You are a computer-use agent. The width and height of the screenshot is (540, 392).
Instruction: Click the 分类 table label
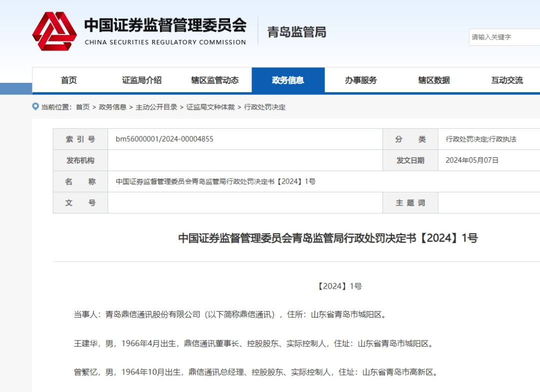pyautogui.click(x=410, y=139)
